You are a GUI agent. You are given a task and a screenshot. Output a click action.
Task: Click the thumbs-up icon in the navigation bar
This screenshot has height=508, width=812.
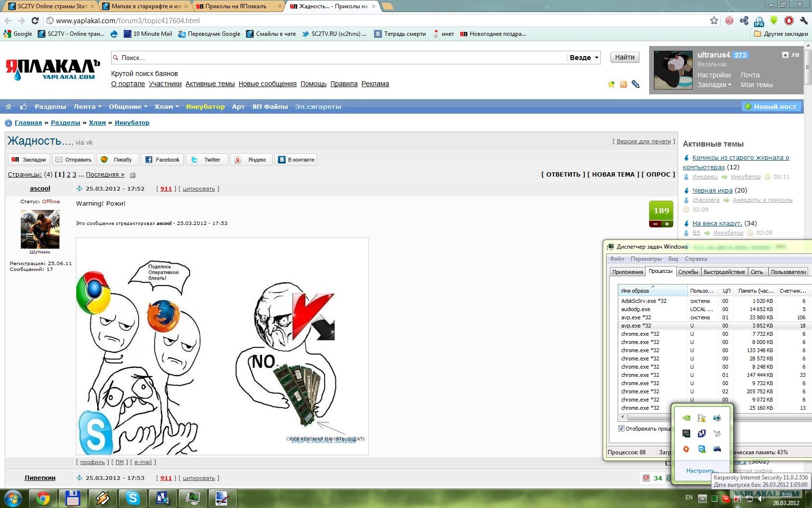pos(23,106)
